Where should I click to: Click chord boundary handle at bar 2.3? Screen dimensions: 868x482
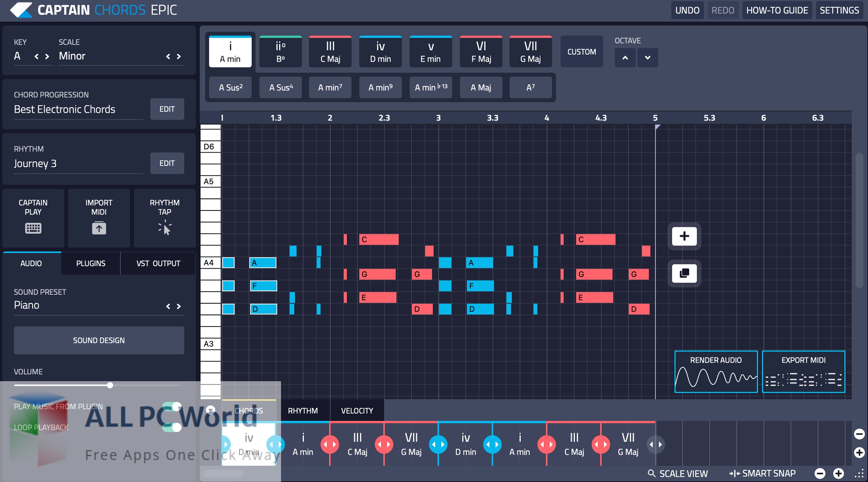click(384, 444)
